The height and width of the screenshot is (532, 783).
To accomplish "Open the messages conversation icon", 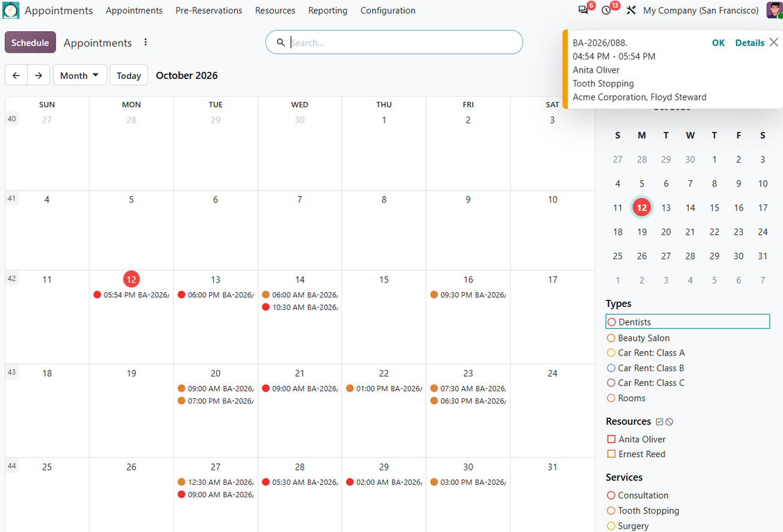I will (583, 10).
